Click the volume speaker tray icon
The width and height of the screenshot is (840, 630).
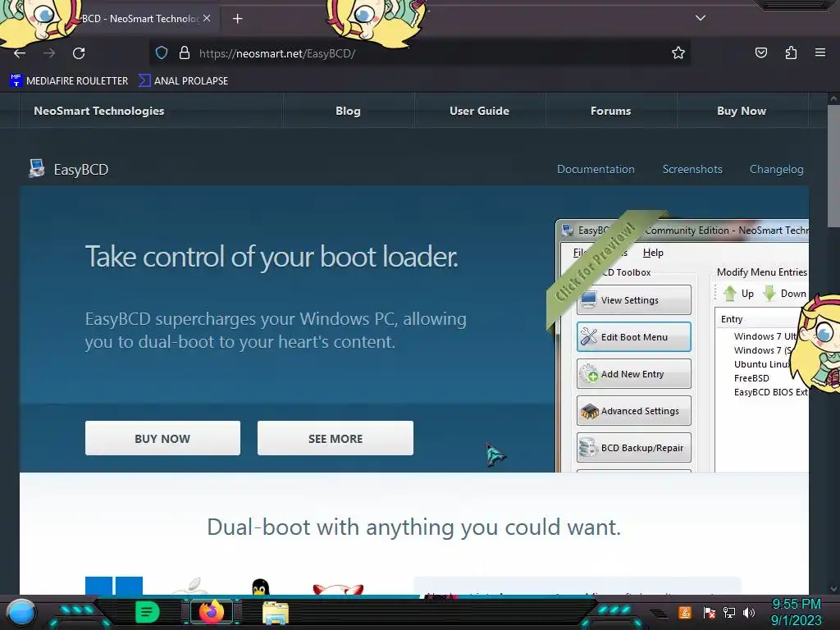pyautogui.click(x=749, y=613)
